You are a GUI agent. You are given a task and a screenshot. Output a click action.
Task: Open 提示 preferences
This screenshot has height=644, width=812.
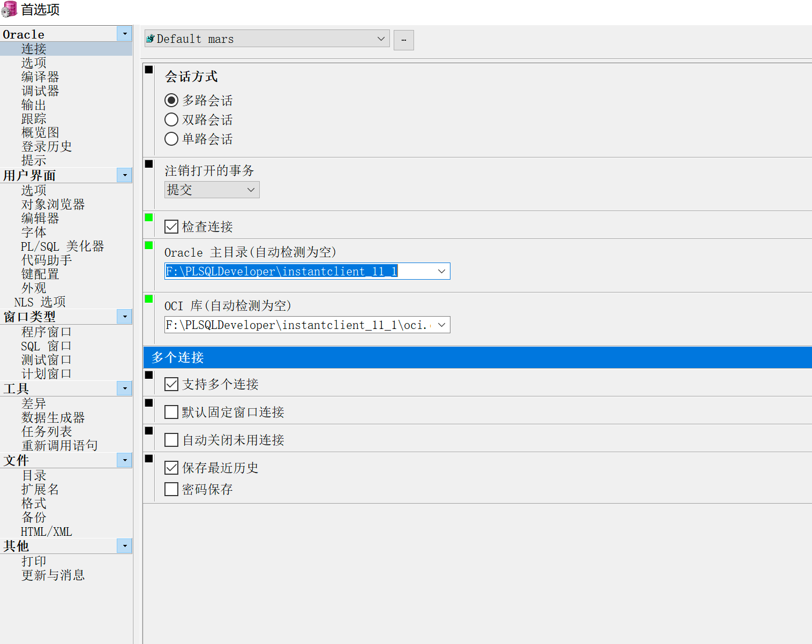(34, 160)
